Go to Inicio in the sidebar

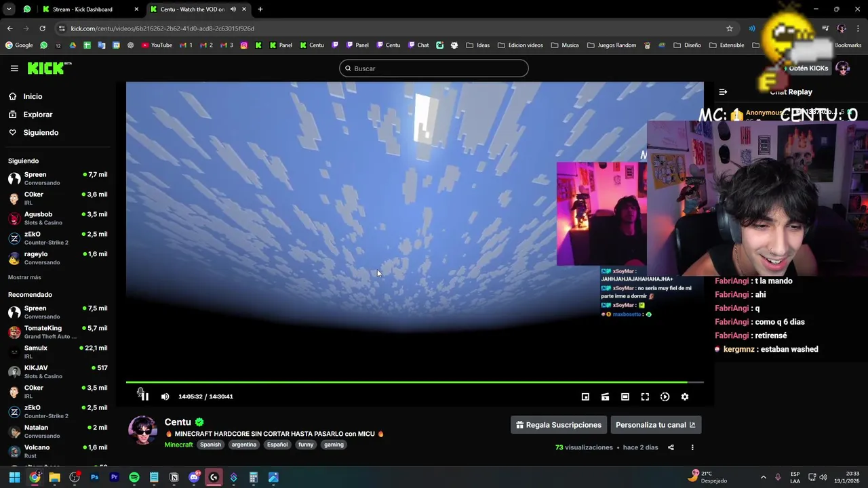(25, 96)
